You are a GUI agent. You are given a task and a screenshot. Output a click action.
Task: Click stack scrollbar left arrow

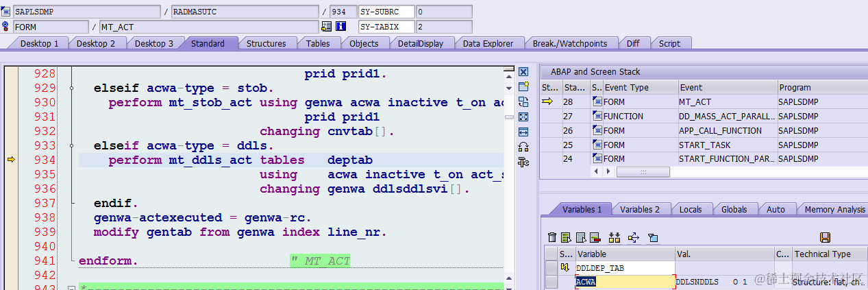595,171
